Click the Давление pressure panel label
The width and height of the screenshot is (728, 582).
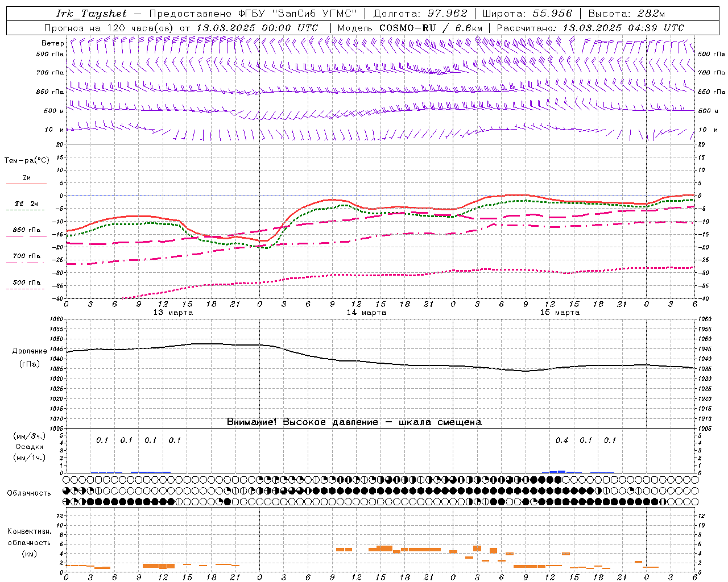pos(30,351)
